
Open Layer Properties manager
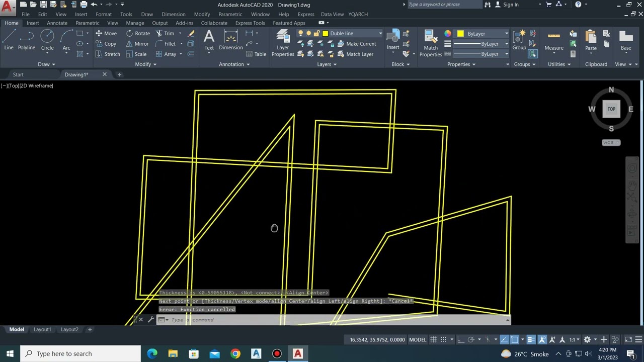283,43
